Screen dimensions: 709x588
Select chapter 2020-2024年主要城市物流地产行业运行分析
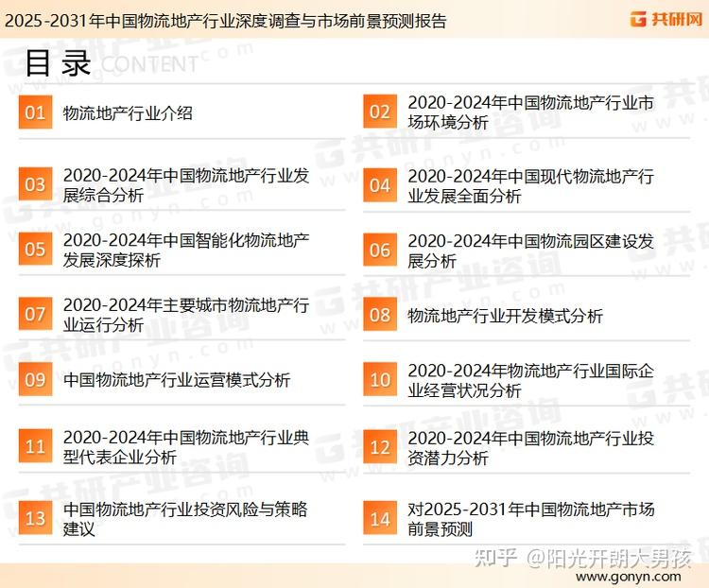click(x=186, y=315)
